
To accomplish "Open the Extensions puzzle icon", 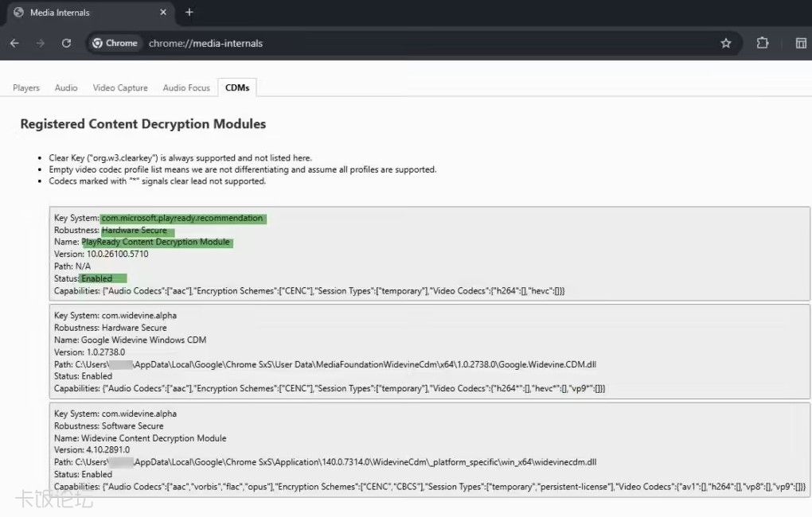I will click(x=762, y=43).
